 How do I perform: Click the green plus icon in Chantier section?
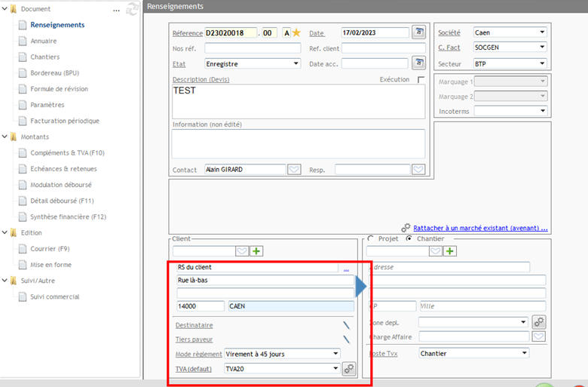coord(450,251)
